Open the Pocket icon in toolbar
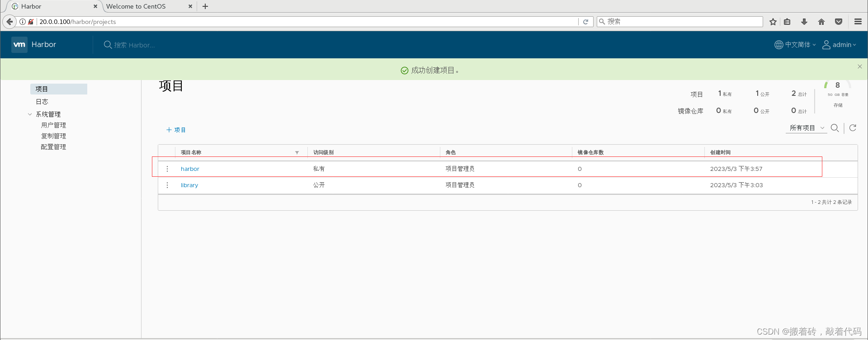Viewport: 868px width, 340px height. [x=839, y=22]
